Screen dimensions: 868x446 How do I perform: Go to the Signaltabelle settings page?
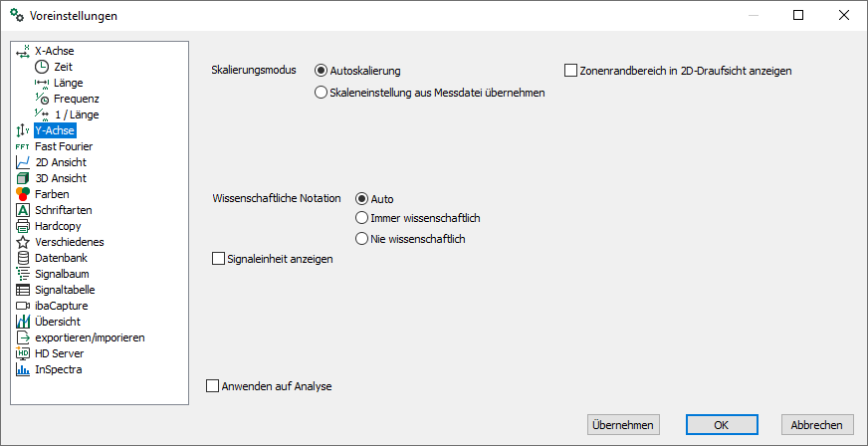(x=65, y=290)
